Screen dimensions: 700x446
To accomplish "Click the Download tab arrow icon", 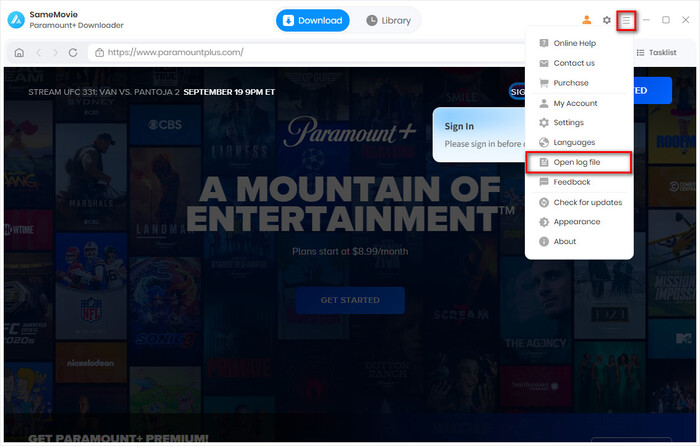I will pyautogui.click(x=288, y=21).
